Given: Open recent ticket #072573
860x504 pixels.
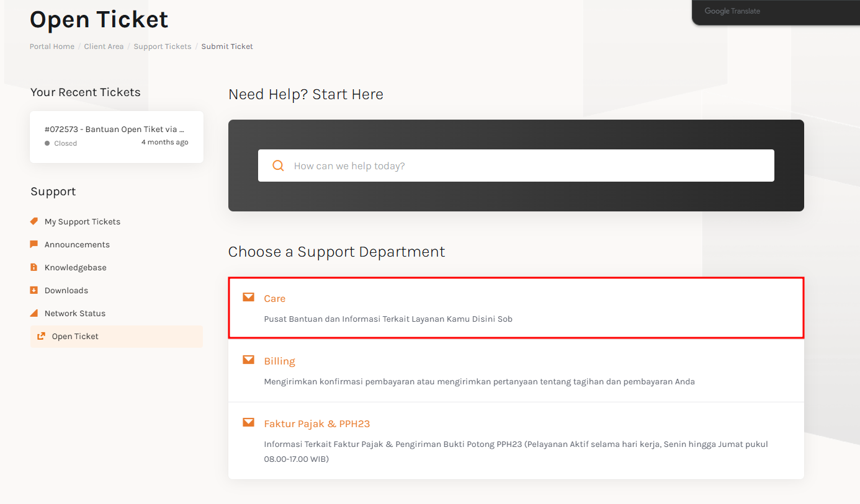Looking at the screenshot, I should tap(115, 130).
